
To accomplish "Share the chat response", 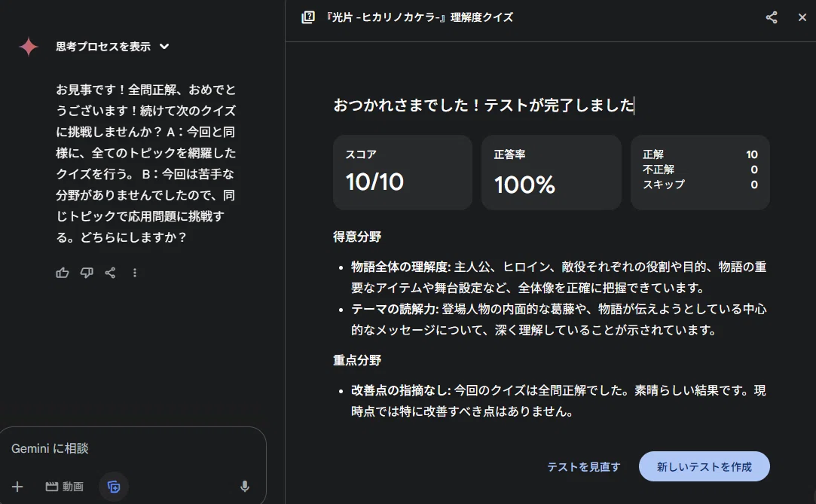I will [110, 273].
